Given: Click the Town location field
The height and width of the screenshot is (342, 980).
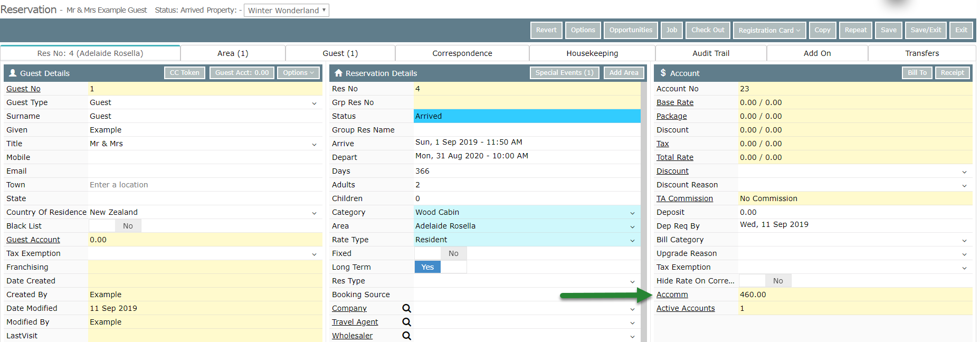Looking at the screenshot, I should (205, 185).
